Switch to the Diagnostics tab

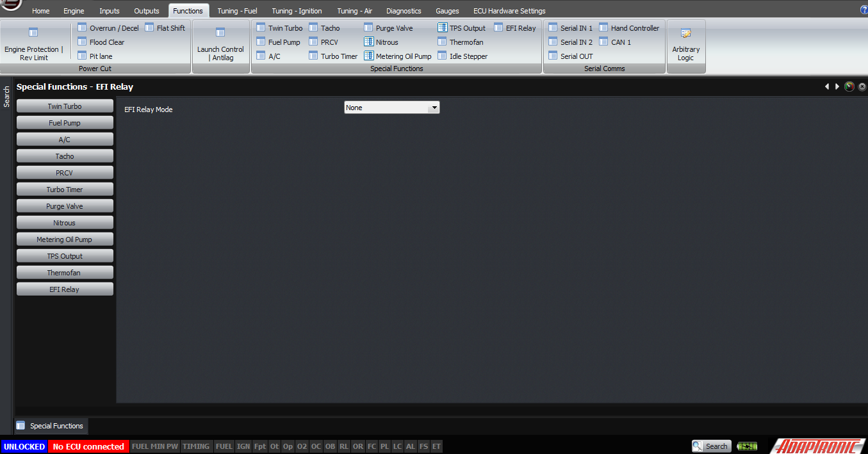pyautogui.click(x=404, y=11)
